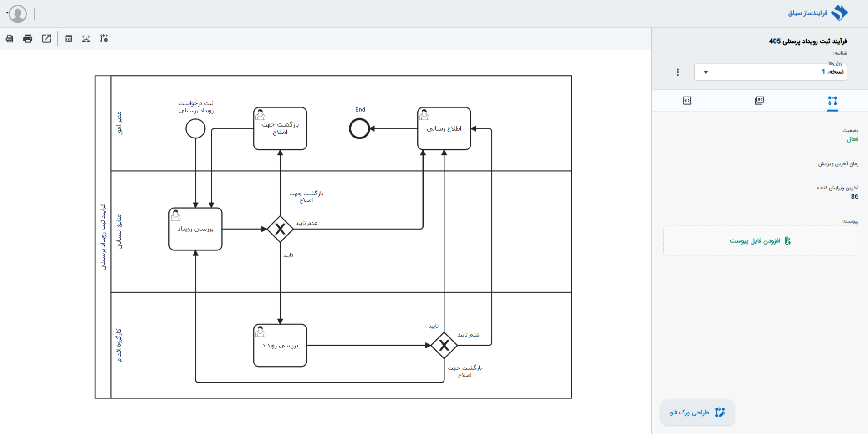The image size is (868, 434).
Task: Open the three-dot options menu
Action: [x=678, y=72]
